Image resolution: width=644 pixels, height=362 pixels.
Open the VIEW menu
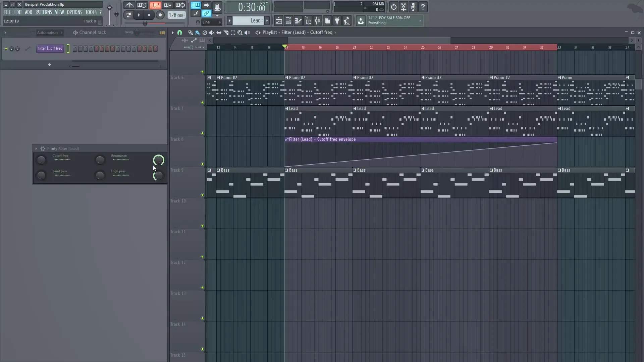59,12
